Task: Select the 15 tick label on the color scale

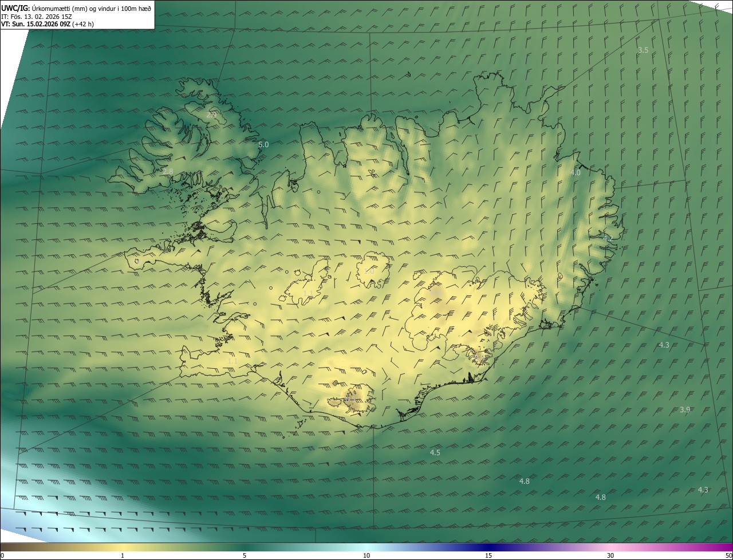Action: tap(488, 555)
